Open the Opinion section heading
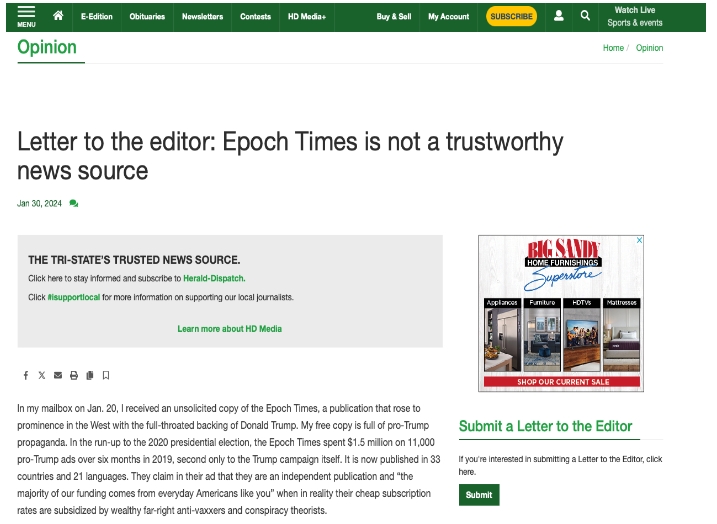The height and width of the screenshot is (524, 717). tap(47, 48)
